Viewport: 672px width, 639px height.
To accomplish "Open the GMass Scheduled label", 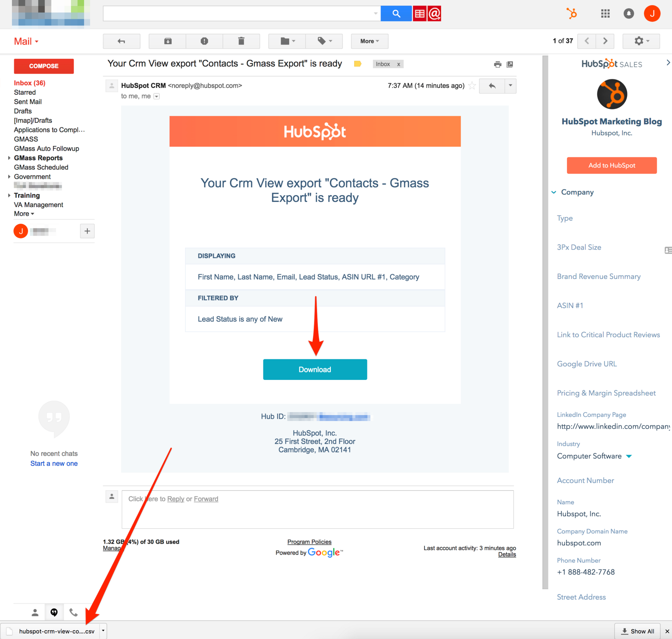I will point(41,167).
